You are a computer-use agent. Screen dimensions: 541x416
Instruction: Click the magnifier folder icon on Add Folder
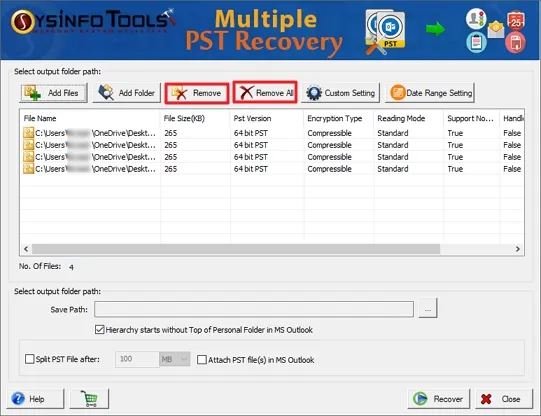(106, 92)
